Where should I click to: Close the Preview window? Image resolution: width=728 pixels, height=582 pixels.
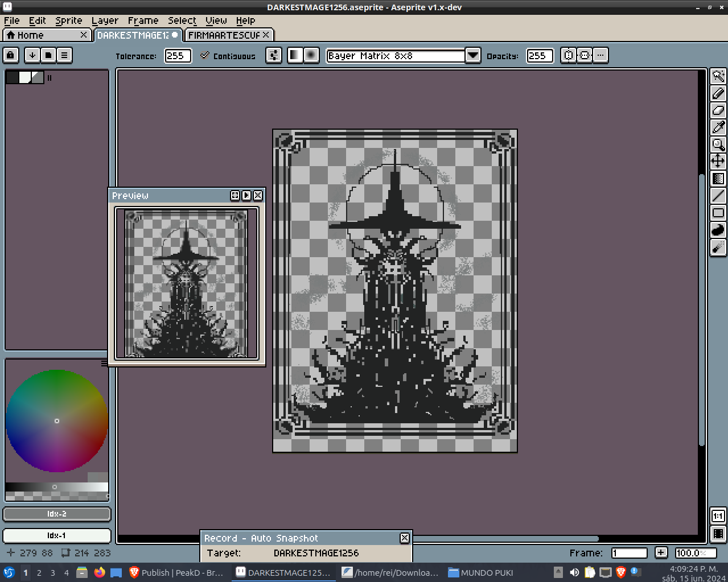coord(258,196)
